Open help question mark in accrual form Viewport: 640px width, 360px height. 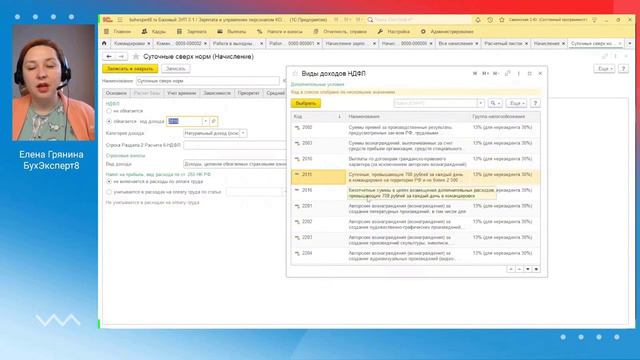click(x=623, y=69)
